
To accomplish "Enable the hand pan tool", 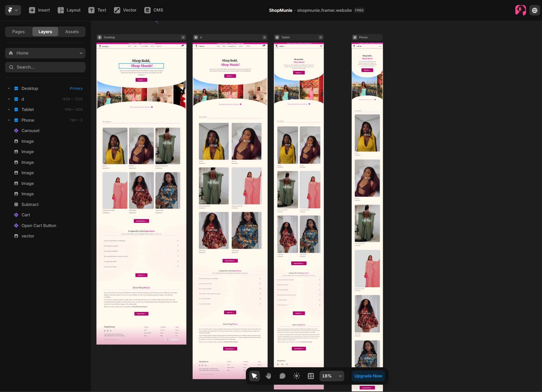I will pyautogui.click(x=268, y=376).
